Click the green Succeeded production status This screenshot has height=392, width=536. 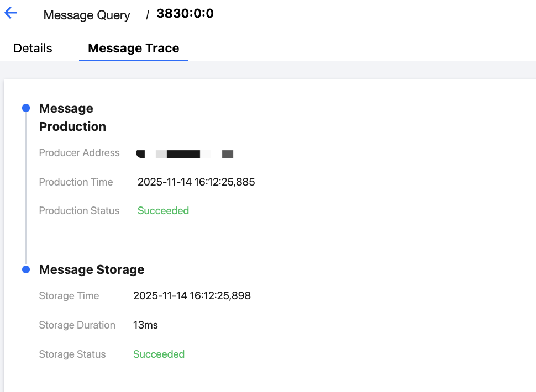(x=163, y=210)
